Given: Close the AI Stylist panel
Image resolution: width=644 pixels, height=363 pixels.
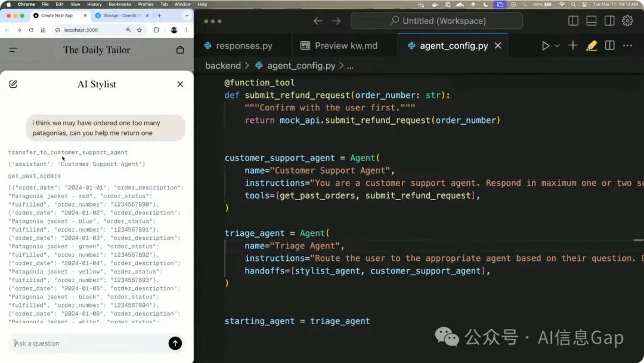Looking at the screenshot, I should 180,84.
